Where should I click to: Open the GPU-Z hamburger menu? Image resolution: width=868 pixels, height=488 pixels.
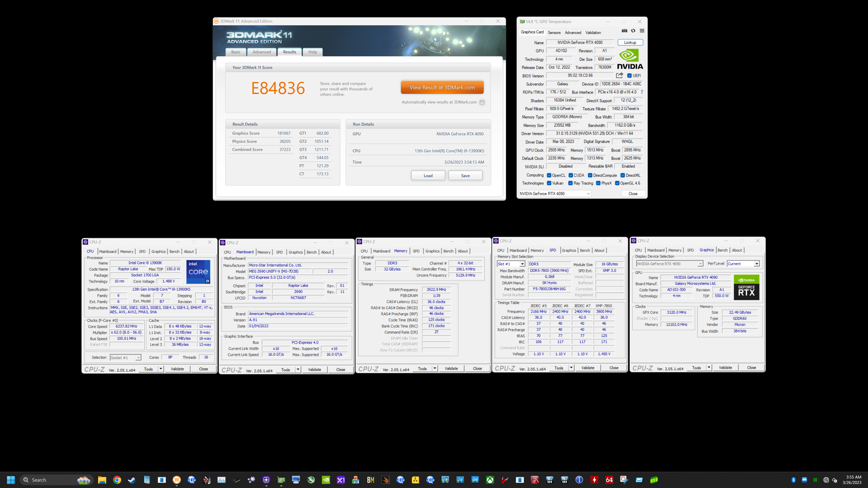point(642,31)
